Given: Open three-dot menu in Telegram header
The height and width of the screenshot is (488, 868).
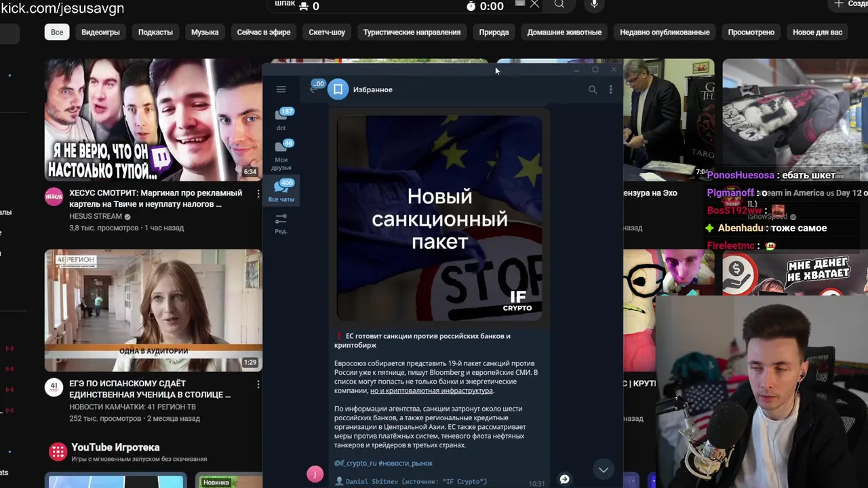Looking at the screenshot, I should tap(610, 89).
